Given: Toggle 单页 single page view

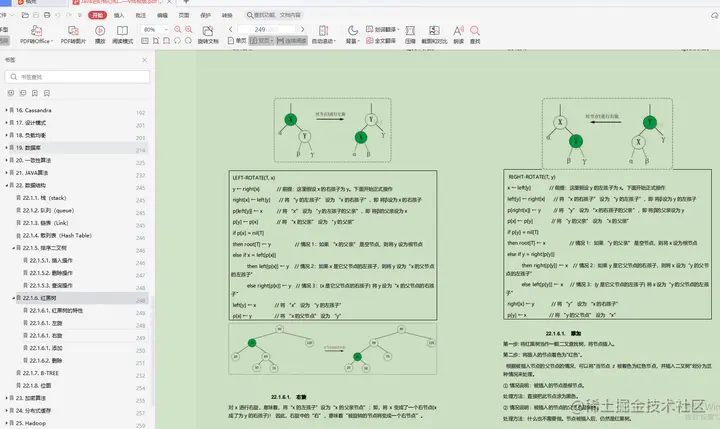Looking at the screenshot, I should [237, 41].
